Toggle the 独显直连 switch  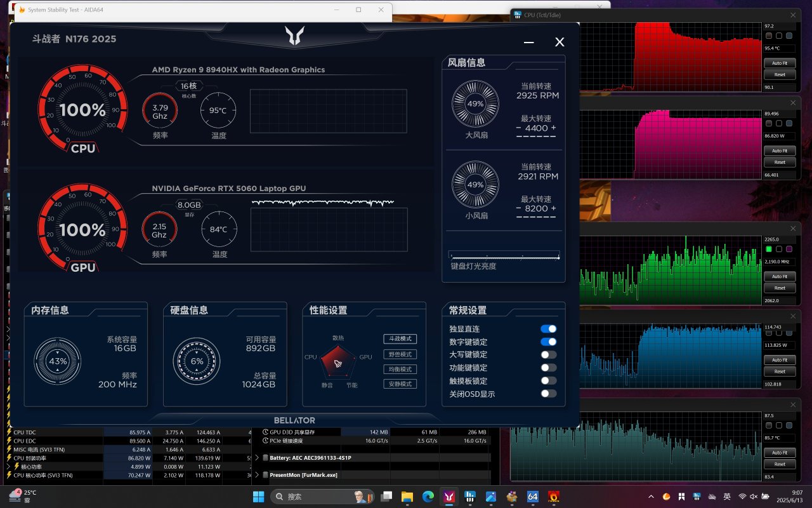pyautogui.click(x=548, y=329)
